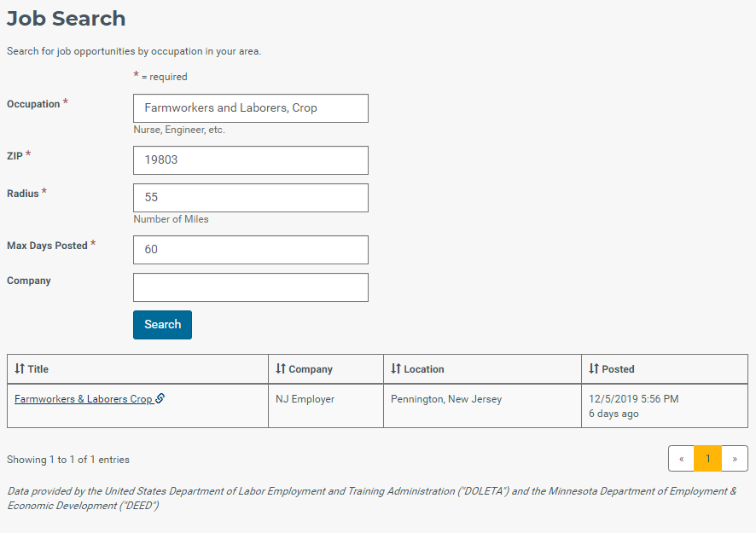
Task: Click the sort arrows icon beside Title
Action: tap(20, 368)
